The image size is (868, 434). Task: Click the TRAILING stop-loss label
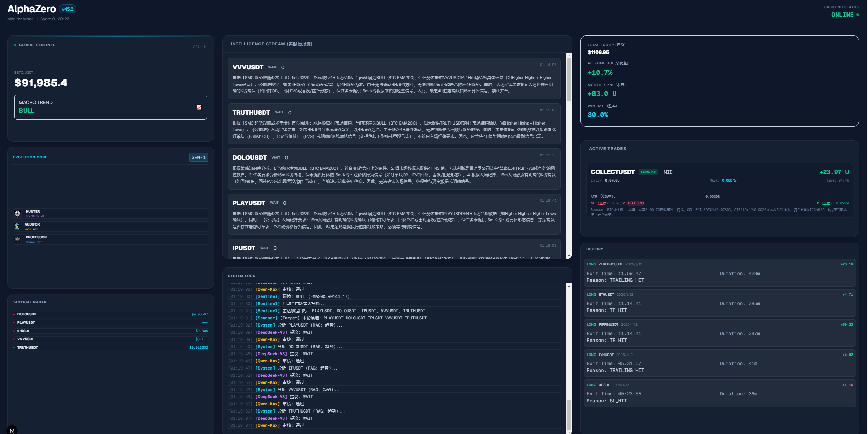tap(635, 203)
